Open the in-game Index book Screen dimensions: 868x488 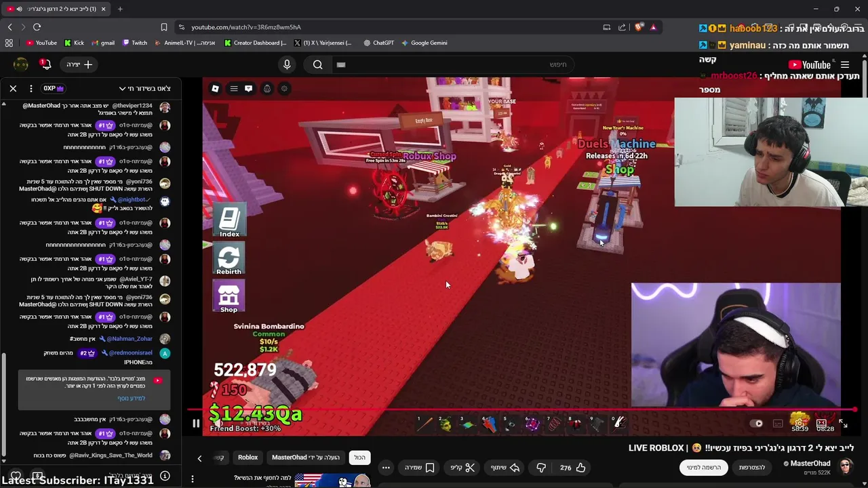click(x=229, y=220)
